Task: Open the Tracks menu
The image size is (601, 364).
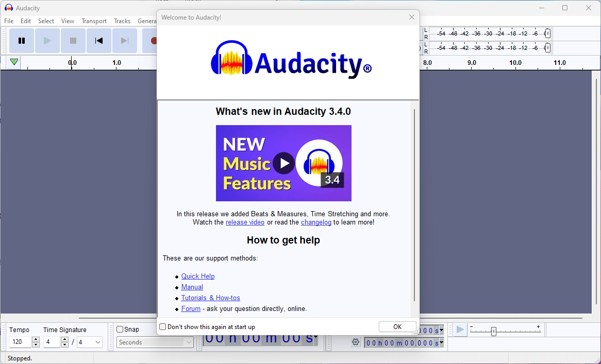Action: (x=122, y=21)
